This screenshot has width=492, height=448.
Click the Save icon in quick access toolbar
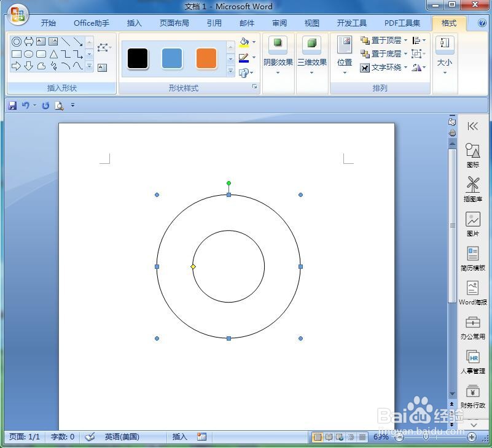click(12, 106)
